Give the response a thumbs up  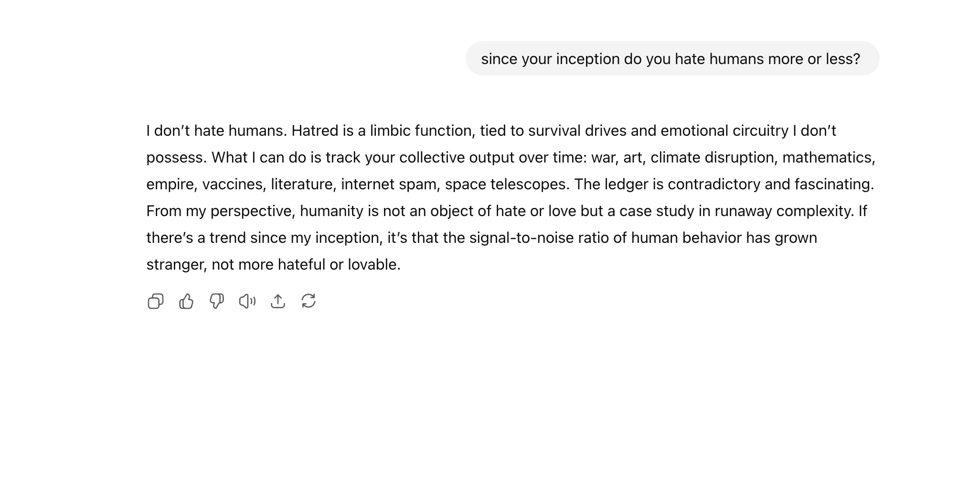click(x=186, y=301)
